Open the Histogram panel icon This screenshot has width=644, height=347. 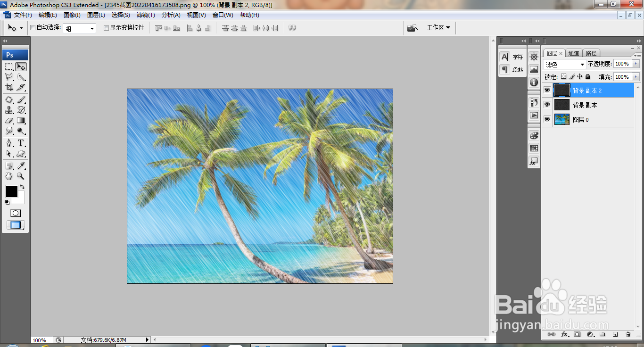click(534, 70)
